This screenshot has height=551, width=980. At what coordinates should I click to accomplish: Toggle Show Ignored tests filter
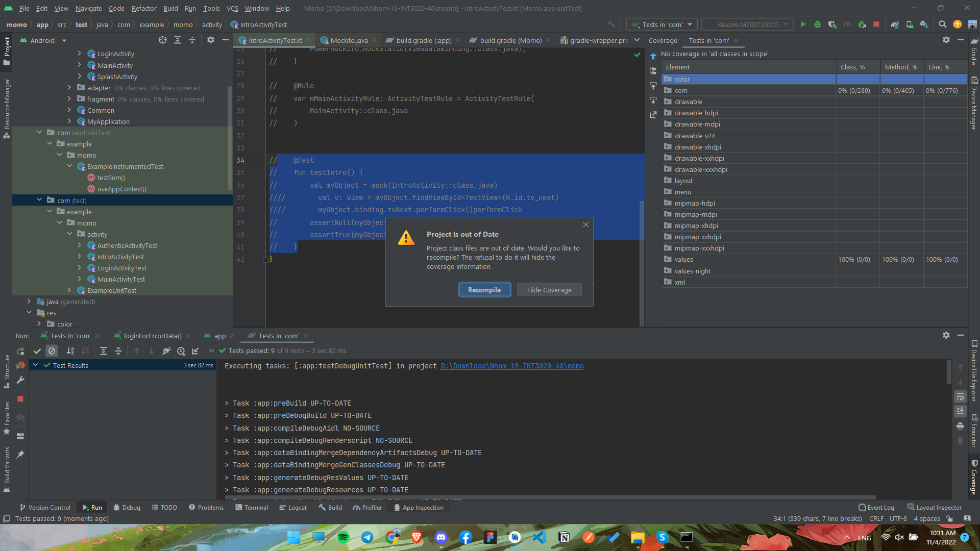52,351
